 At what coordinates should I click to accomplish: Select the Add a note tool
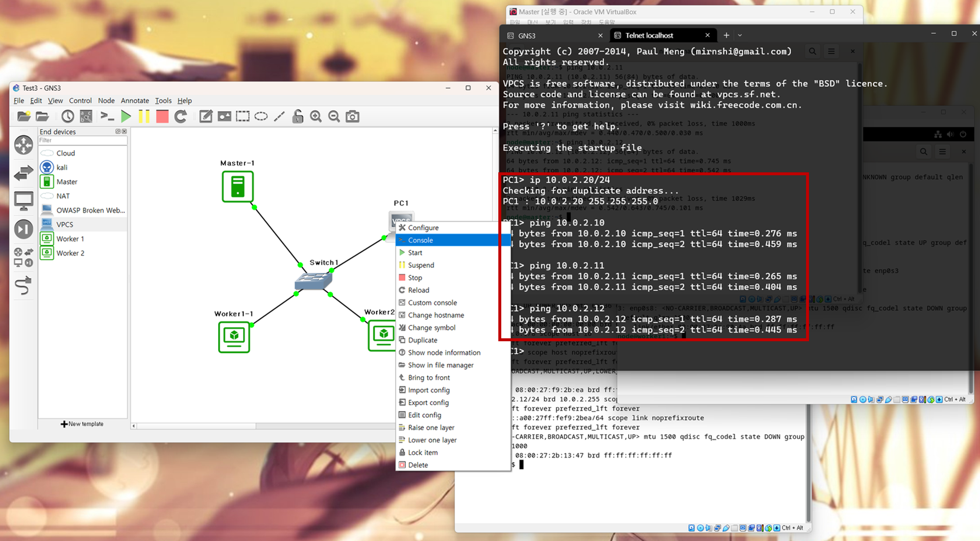(x=206, y=117)
